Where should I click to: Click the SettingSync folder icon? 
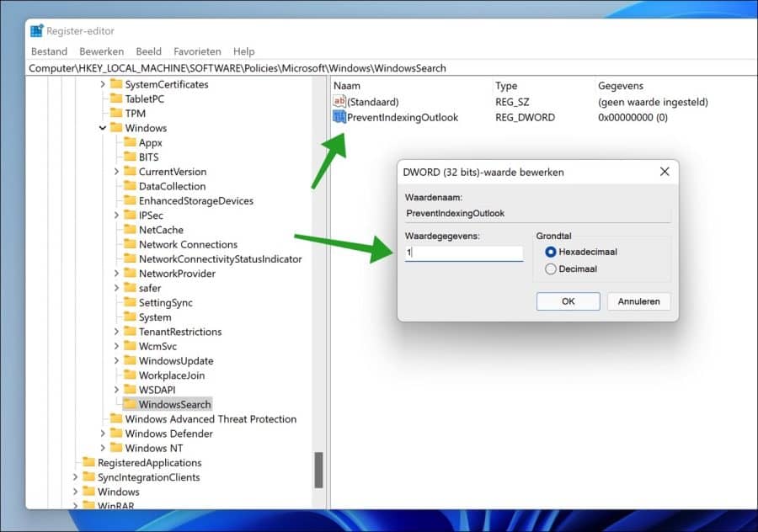click(x=130, y=302)
